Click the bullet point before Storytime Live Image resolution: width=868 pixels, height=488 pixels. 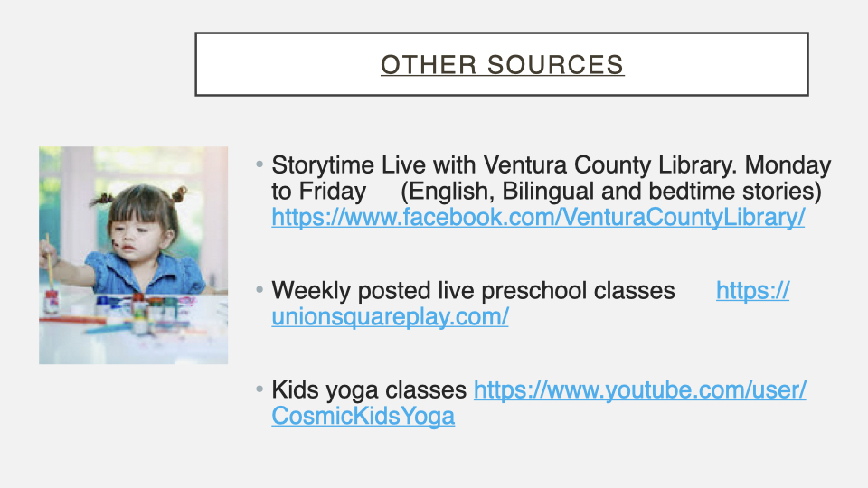tap(260, 166)
